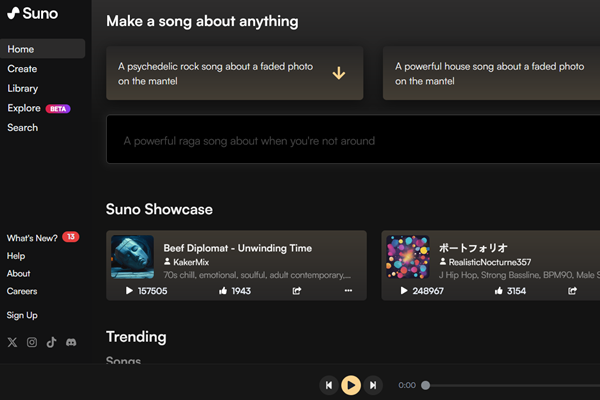The width and height of the screenshot is (600, 400).
Task: Share the ポートフォリオ song
Action: 572,291
